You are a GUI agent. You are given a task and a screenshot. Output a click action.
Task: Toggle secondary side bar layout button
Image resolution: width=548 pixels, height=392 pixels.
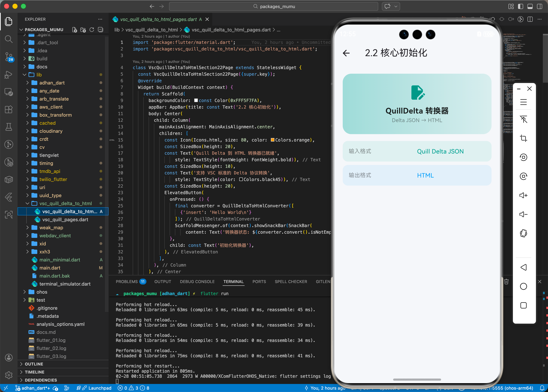click(540, 6)
